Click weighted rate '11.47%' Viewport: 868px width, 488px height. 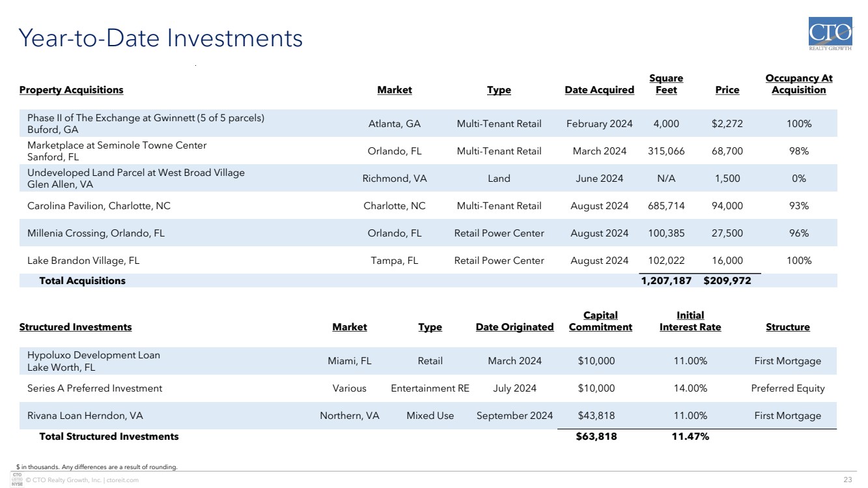(690, 437)
